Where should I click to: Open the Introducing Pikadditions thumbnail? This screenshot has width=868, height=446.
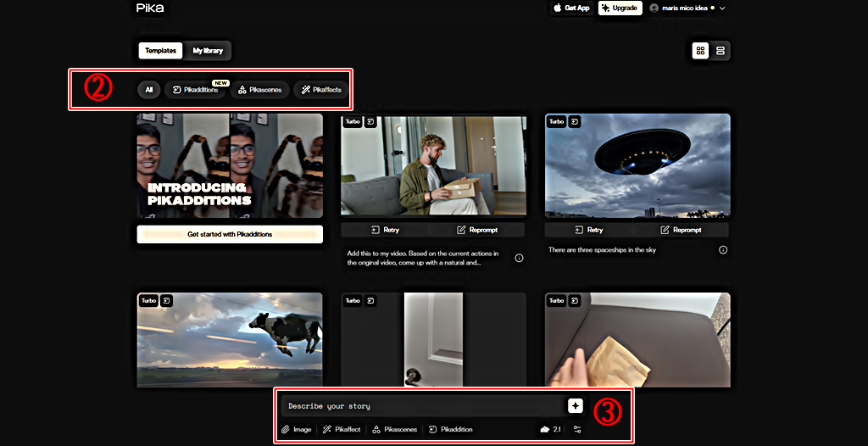[x=230, y=165]
